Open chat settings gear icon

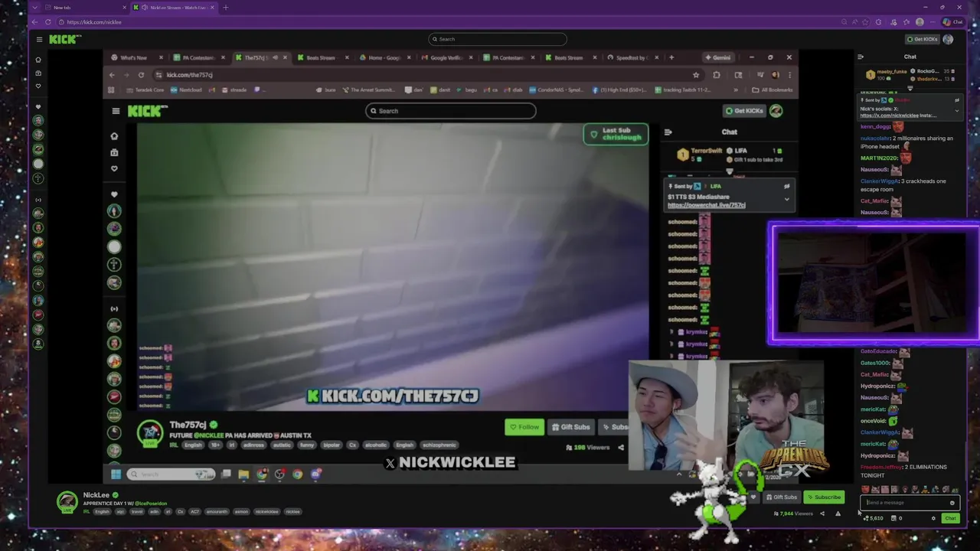click(933, 518)
